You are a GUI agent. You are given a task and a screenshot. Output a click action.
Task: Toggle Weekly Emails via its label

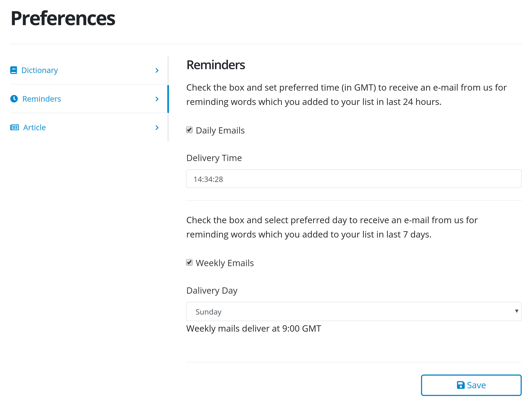tap(225, 263)
